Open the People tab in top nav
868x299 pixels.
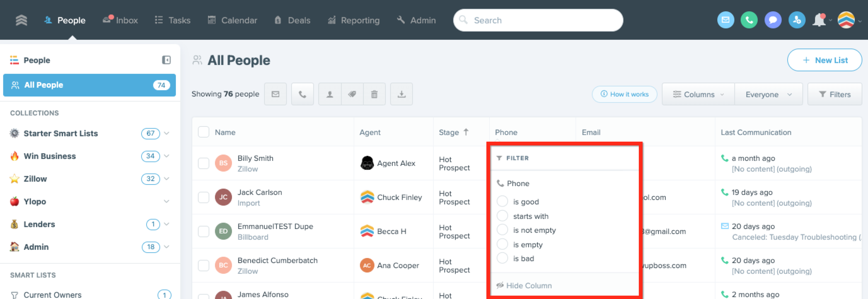click(x=65, y=20)
